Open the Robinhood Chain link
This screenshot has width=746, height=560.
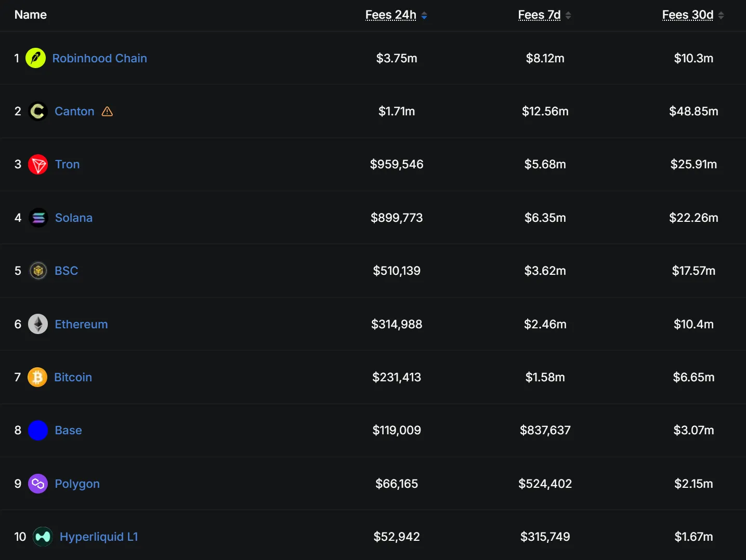(x=100, y=58)
